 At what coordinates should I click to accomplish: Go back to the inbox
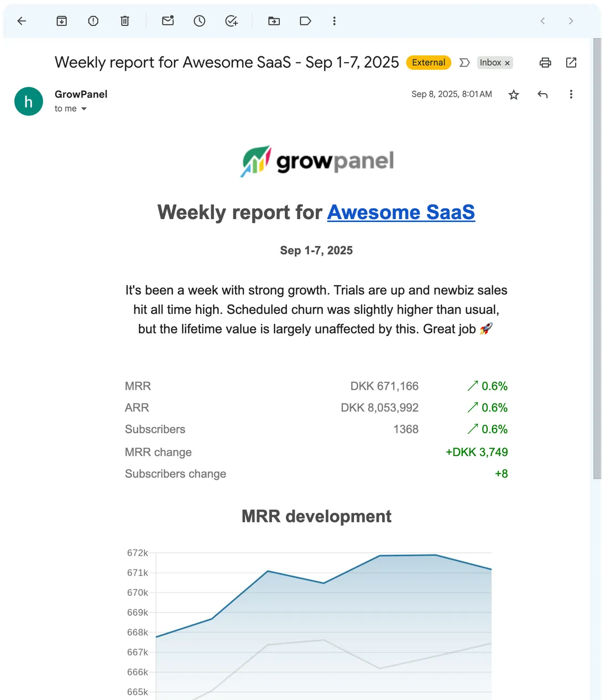pyautogui.click(x=22, y=20)
